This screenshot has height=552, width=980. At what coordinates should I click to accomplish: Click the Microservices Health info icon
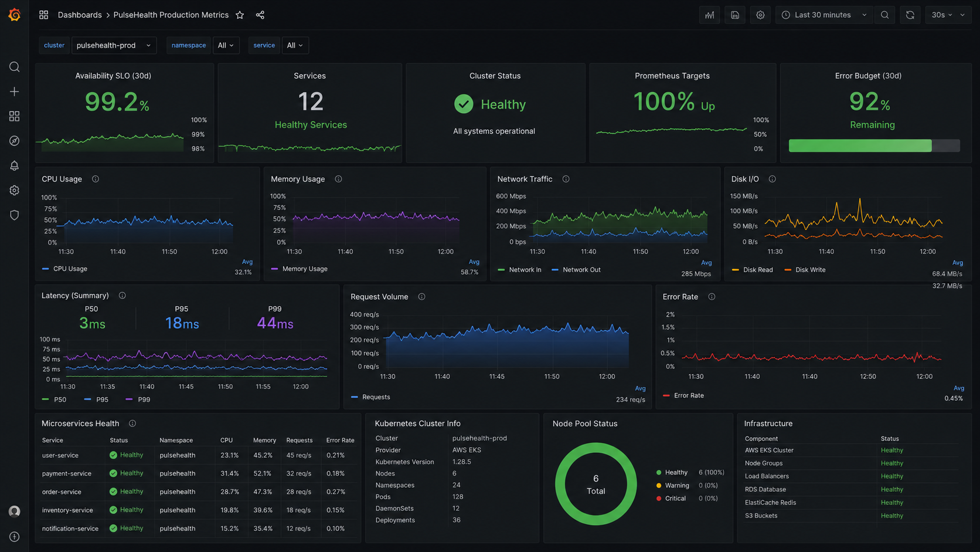click(x=132, y=424)
